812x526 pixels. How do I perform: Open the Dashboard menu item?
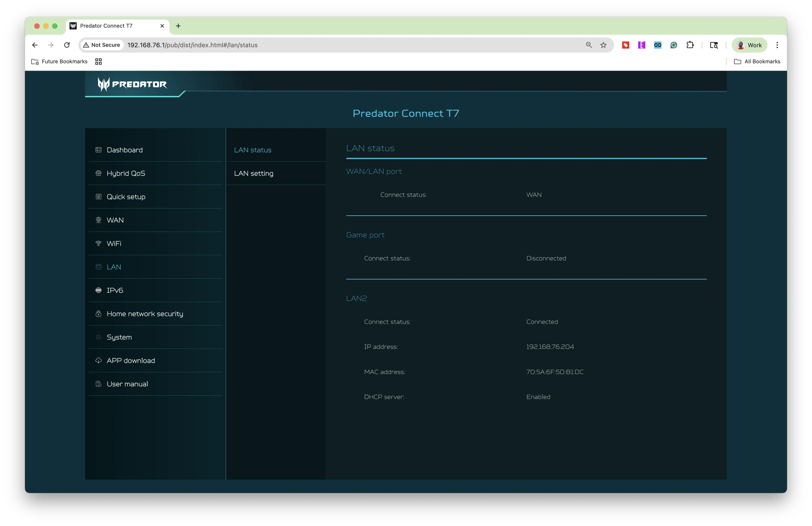pos(155,150)
